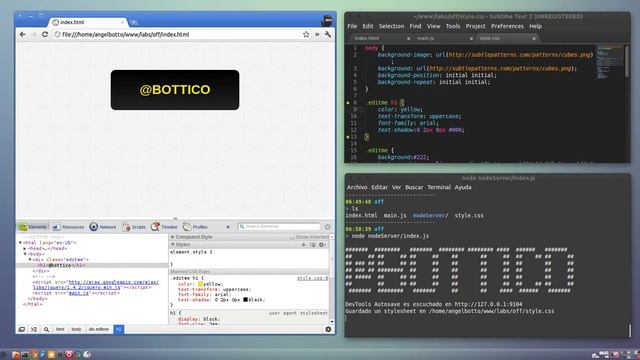Open Editar menu in the terminal
This screenshot has width=640, height=360.
(380, 187)
